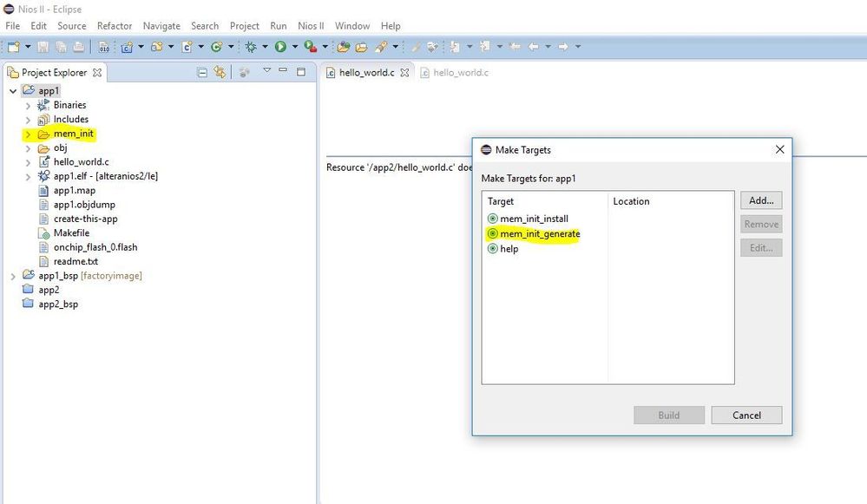
Task: Click the Search flashlight toolbar icon
Action: [x=381, y=47]
